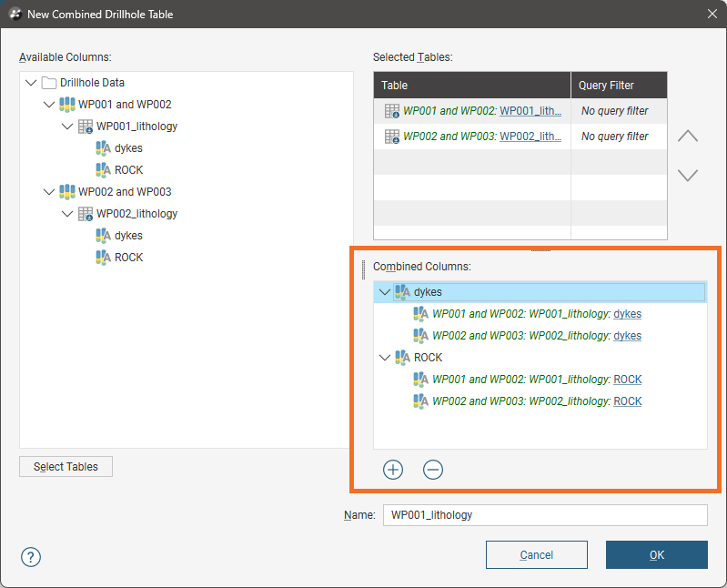The height and width of the screenshot is (588, 727).
Task: Collapse the dykes combined column group
Action: point(385,292)
